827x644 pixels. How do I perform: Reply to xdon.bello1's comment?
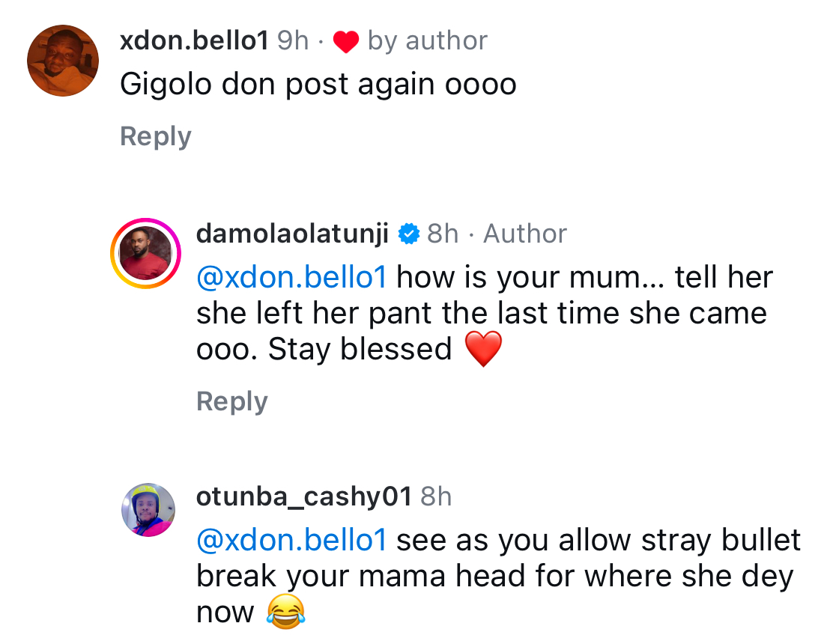point(155,136)
